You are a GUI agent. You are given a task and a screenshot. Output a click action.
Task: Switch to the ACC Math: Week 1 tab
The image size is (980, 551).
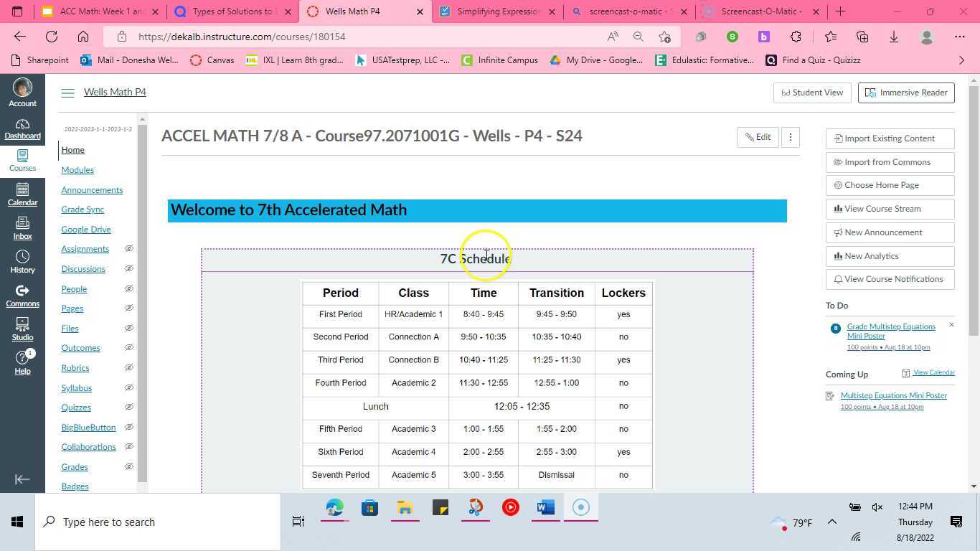(98, 11)
